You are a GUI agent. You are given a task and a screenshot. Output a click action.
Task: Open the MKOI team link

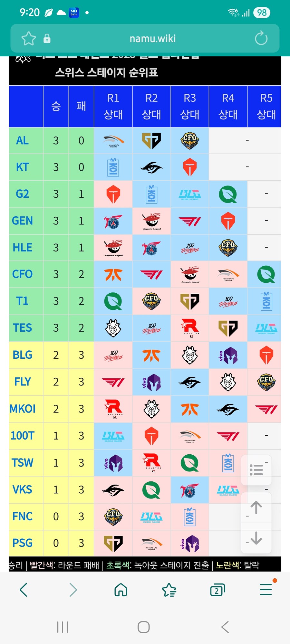point(22,409)
